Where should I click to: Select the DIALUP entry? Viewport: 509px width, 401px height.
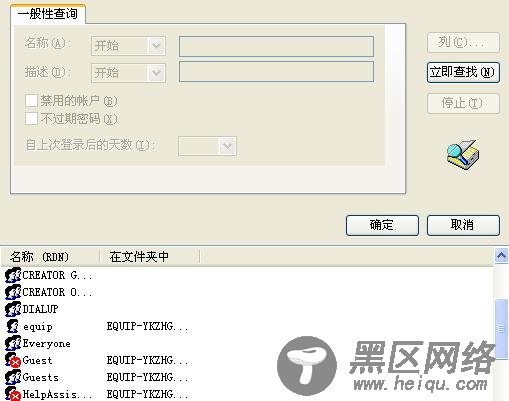tap(40, 309)
